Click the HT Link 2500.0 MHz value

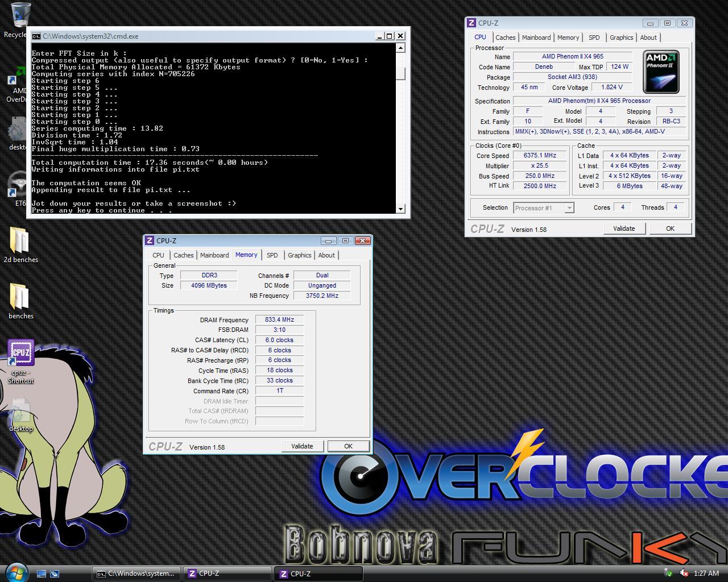click(x=540, y=186)
